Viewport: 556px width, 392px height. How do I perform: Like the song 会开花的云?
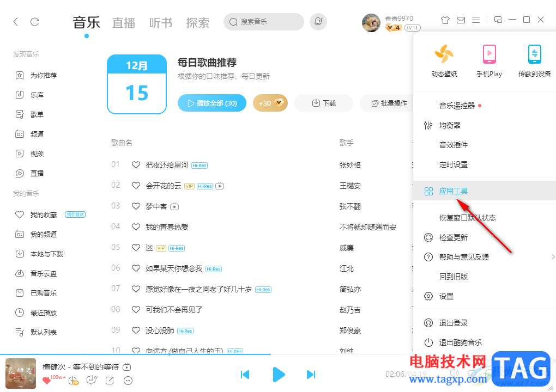tap(136, 185)
